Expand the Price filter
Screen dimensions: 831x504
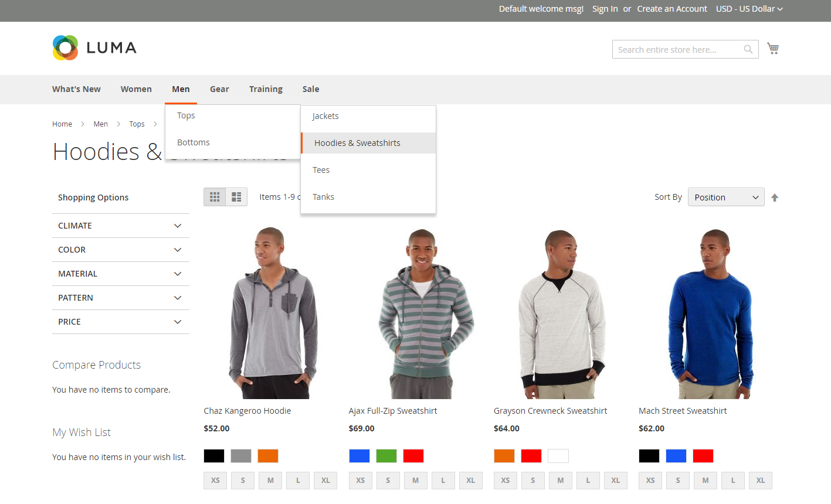pos(121,322)
